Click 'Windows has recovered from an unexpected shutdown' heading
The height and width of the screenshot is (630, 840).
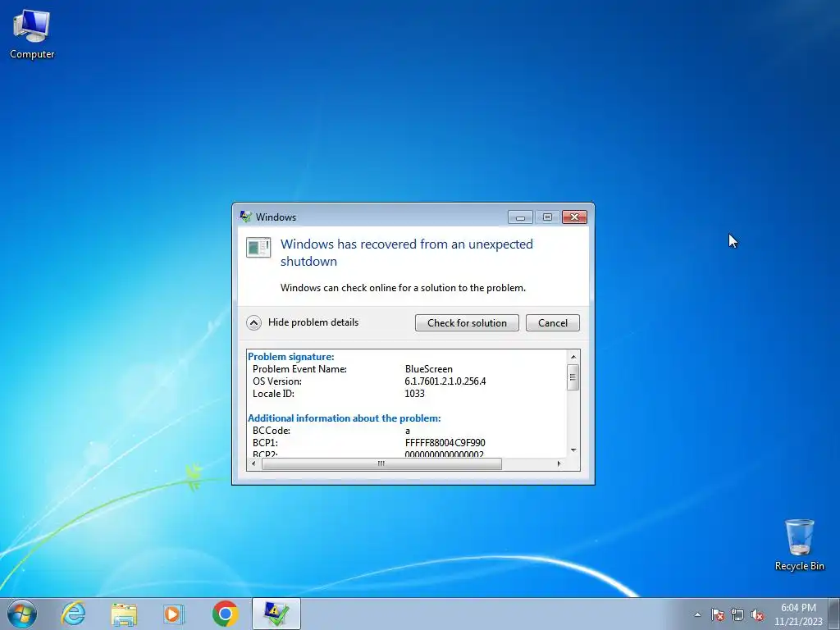coord(407,253)
